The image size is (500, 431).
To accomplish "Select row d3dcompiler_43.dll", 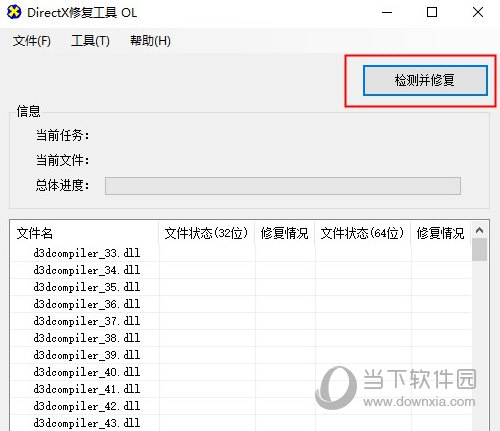I will (x=241, y=423).
